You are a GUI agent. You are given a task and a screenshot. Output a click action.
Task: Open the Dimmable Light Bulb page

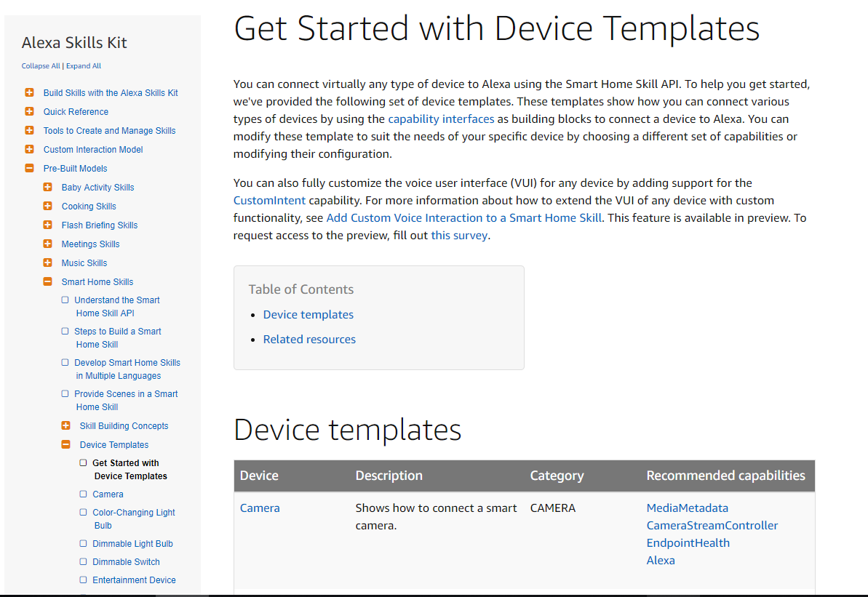point(133,544)
